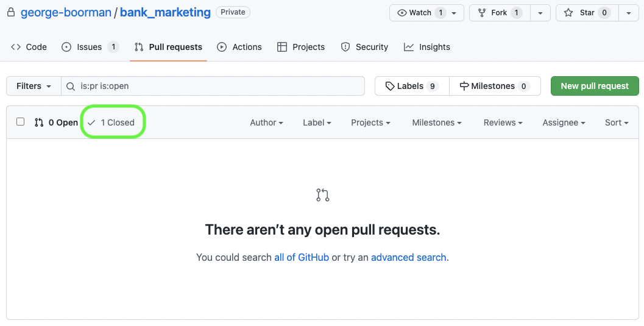Image resolution: width=644 pixels, height=326 pixels.
Task: Expand the Author filter dropdown
Action: pyautogui.click(x=266, y=122)
